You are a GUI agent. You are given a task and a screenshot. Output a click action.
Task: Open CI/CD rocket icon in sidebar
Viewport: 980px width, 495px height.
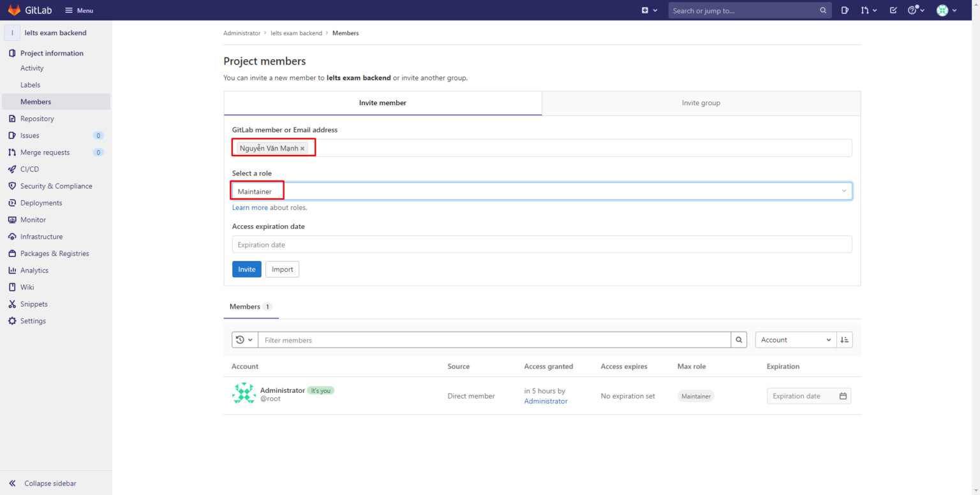12,169
